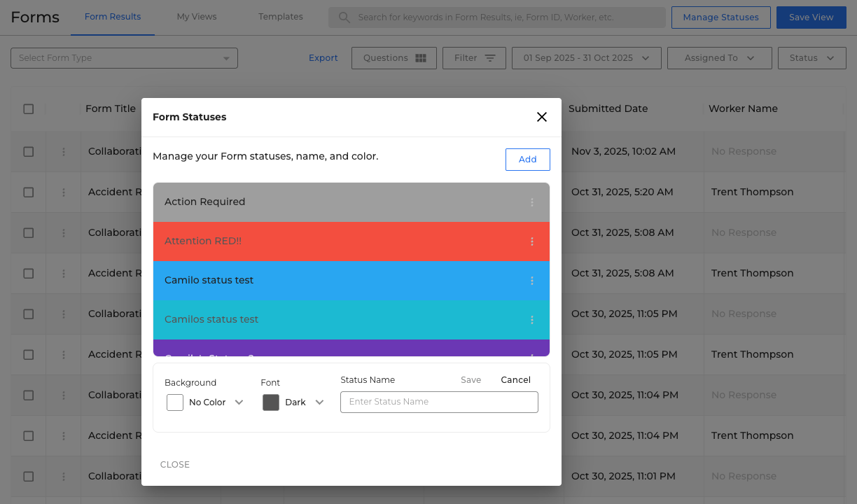Check the Accident row submitted Oct 30, 11:05 PM
857x504 pixels.
click(29, 354)
